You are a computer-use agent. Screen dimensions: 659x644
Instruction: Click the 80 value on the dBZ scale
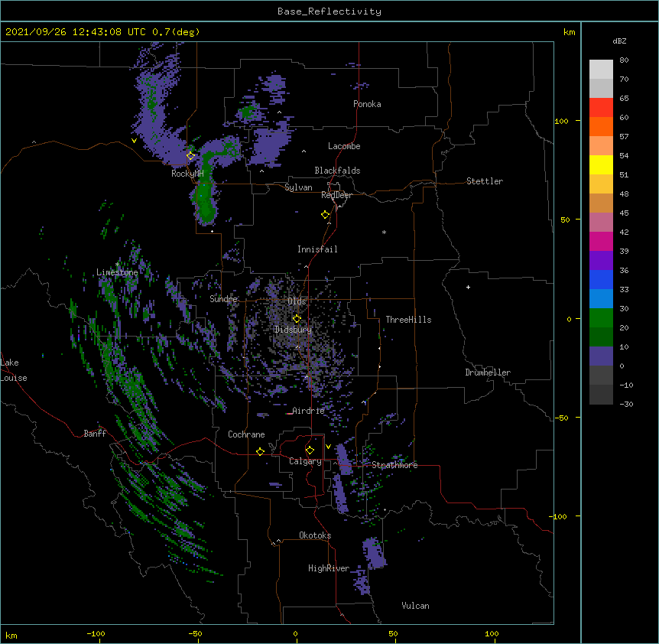624,60
